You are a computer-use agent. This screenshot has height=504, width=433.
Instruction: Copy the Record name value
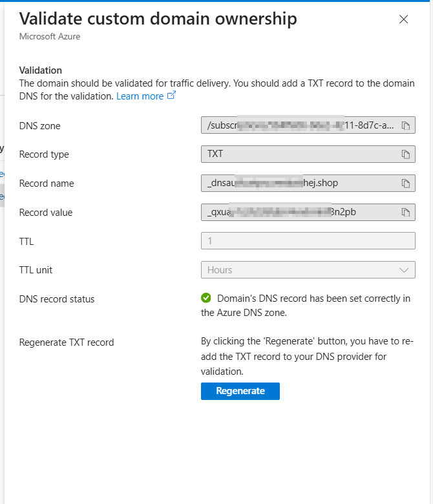(406, 184)
